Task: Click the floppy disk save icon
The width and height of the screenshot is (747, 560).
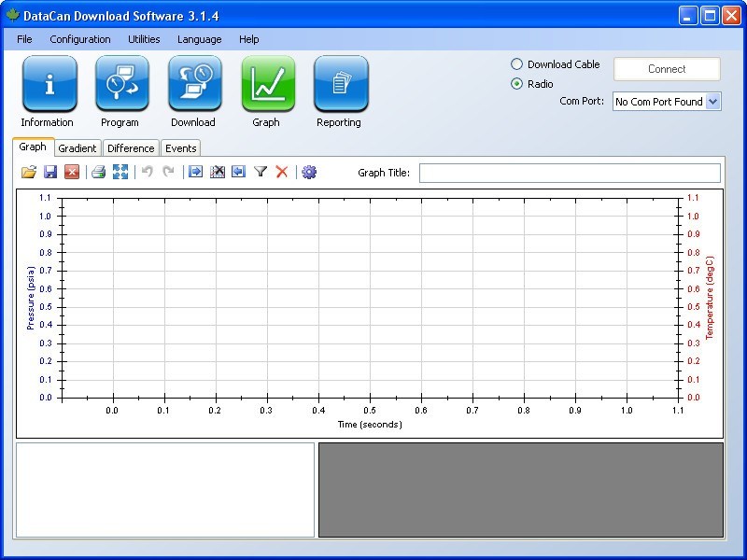Action: pos(50,172)
